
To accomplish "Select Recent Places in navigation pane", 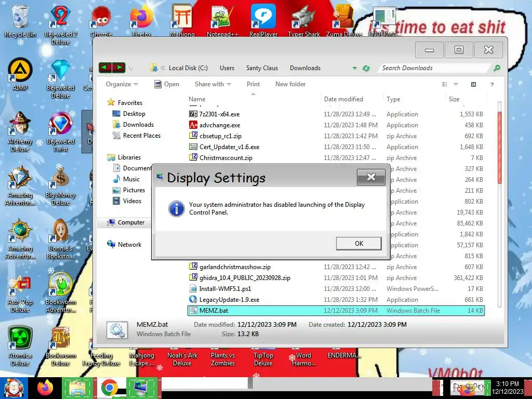I will click(x=137, y=136).
